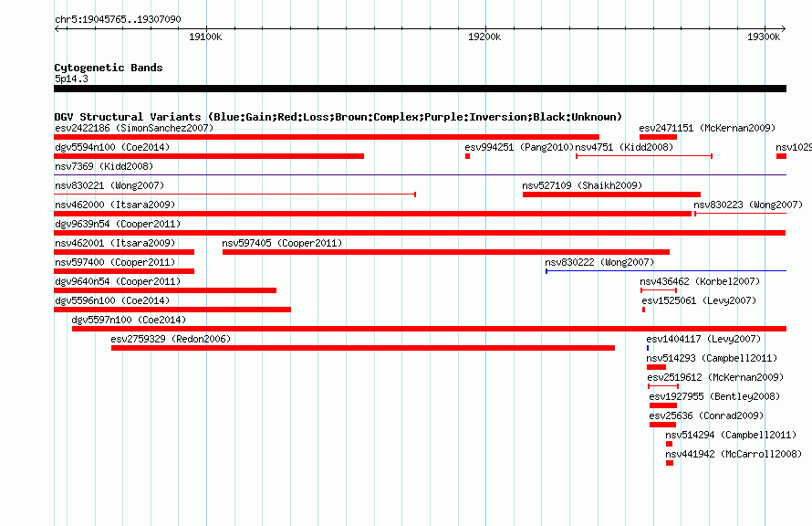
Task: Click the tiny esv1525061 red marker
Action: 644,310
